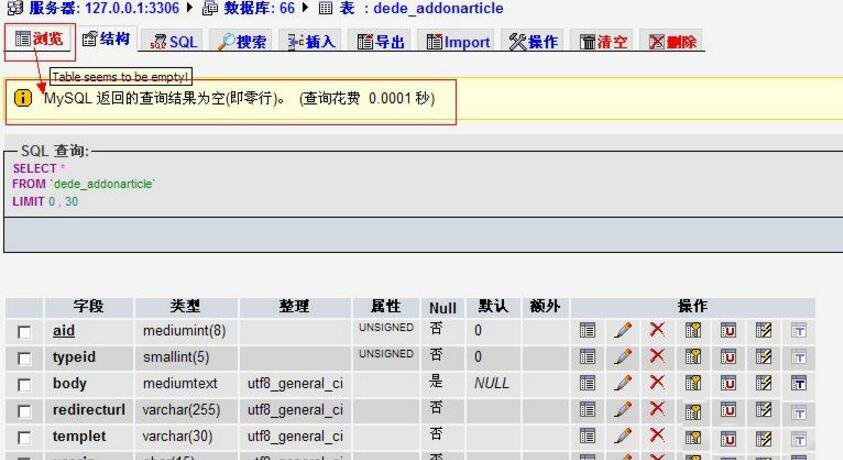
Task: Click the yellow info icon beside MySQL message
Action: click(x=23, y=98)
